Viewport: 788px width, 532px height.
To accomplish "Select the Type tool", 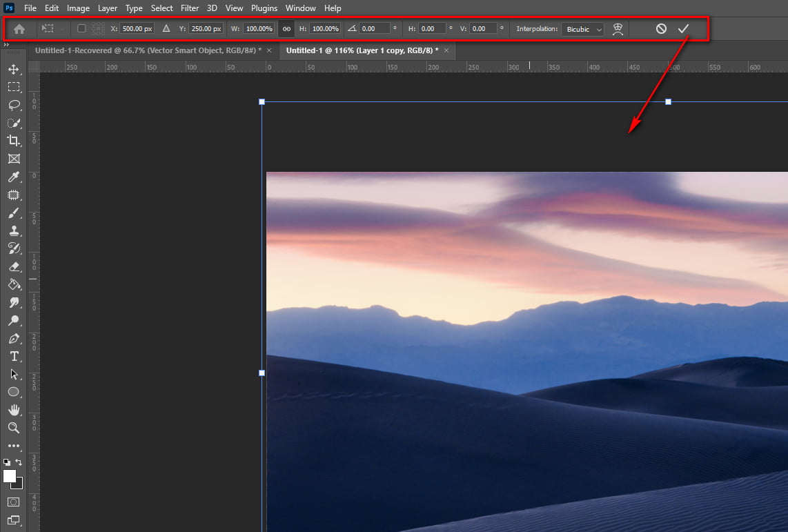I will 14,357.
